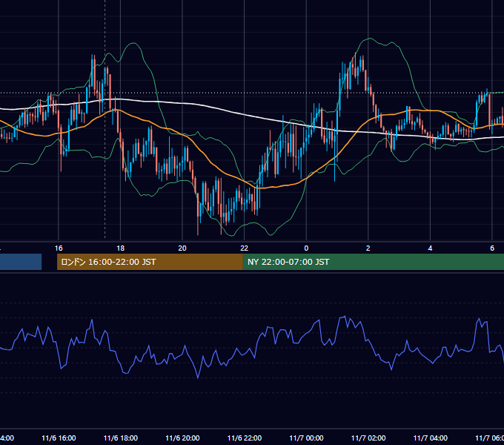Click the '11/6 18:00' date label
This screenshot has height=445, width=504.
(121, 438)
